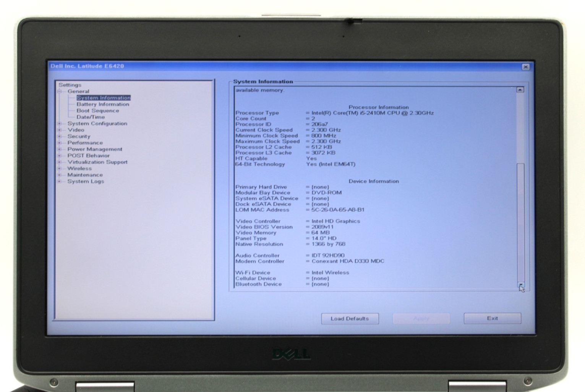Select the Power Management label
The image size is (585, 392).
(95, 149)
